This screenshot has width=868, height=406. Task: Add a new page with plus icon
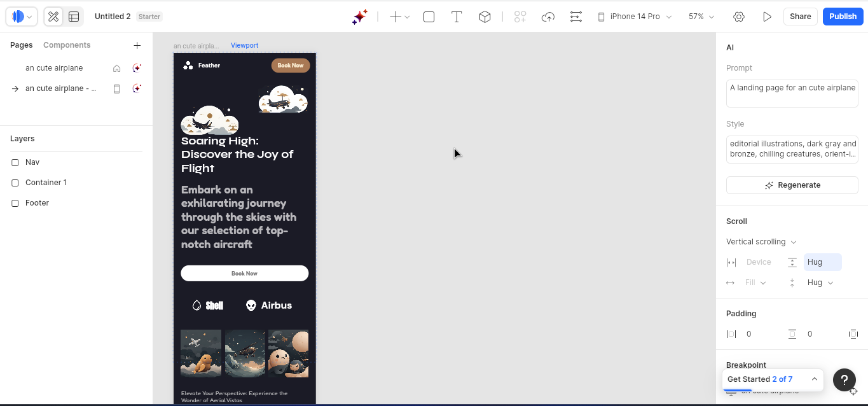137,45
